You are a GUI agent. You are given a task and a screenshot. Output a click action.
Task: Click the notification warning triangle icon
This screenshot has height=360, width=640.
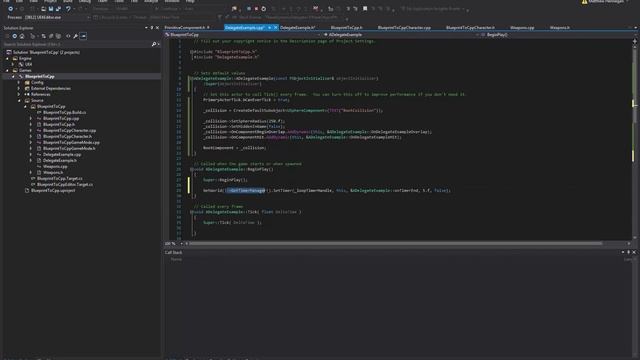[x=584, y=2]
